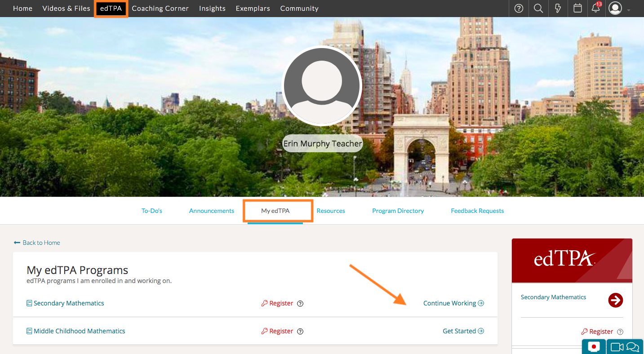Open the profile avatar icon
This screenshot has height=354, width=644.
point(615,9)
